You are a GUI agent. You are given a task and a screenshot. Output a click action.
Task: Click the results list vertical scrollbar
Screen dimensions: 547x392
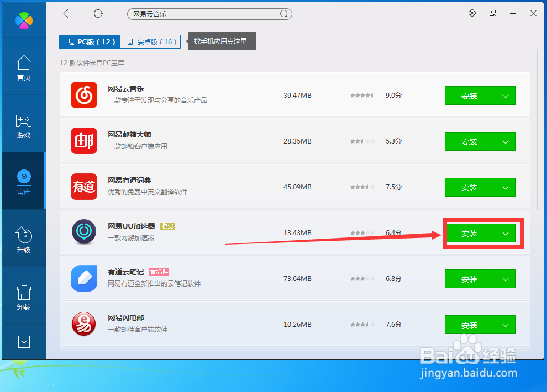pyautogui.click(x=537, y=129)
